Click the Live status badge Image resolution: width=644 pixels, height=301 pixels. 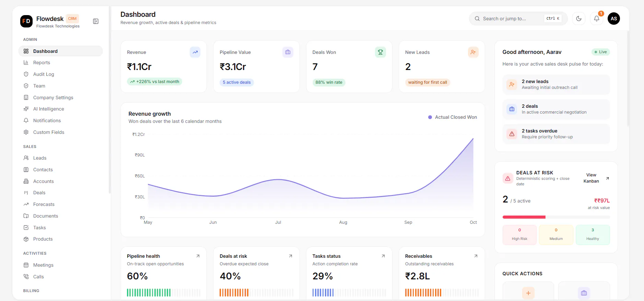[x=600, y=52]
